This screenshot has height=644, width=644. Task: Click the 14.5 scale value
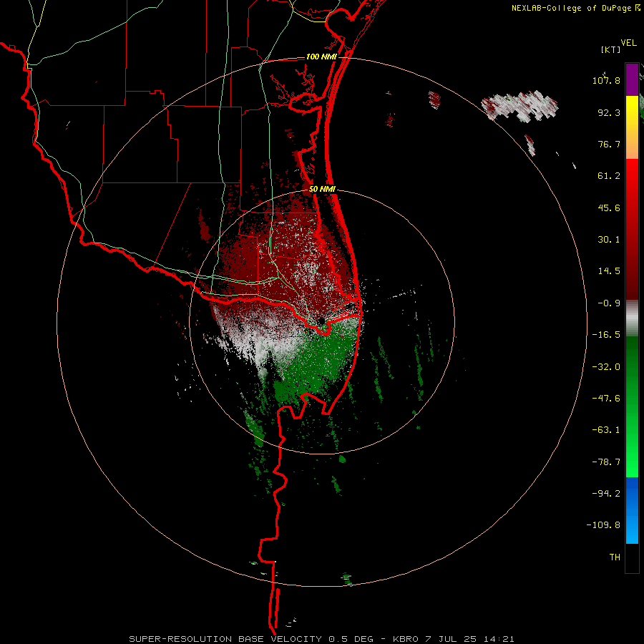609,271
